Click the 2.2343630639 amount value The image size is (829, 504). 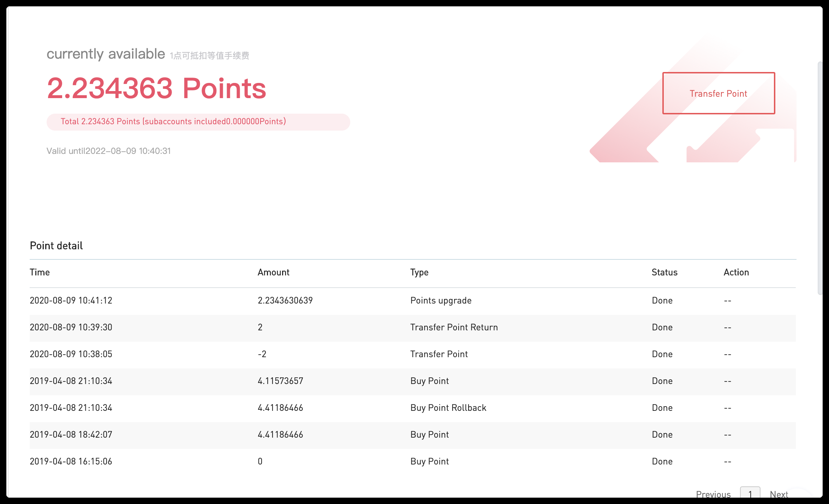(285, 300)
